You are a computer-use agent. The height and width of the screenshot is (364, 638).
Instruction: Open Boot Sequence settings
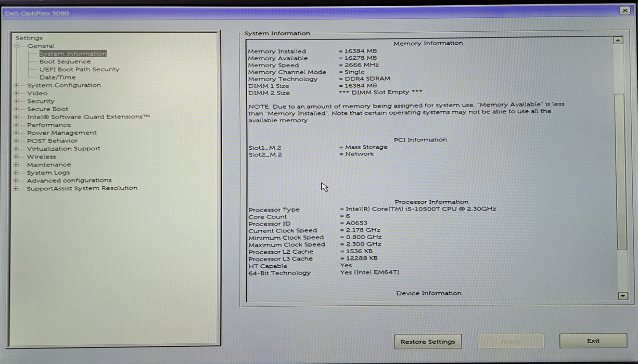pyautogui.click(x=65, y=61)
